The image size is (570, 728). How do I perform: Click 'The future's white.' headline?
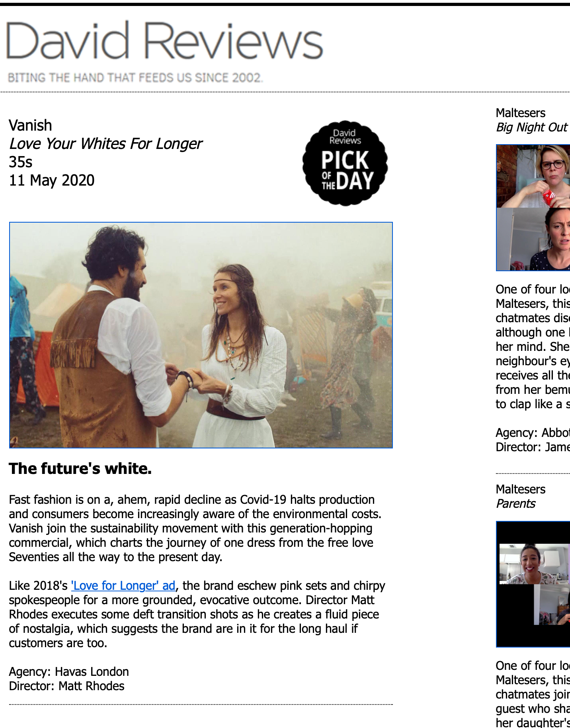(x=80, y=469)
